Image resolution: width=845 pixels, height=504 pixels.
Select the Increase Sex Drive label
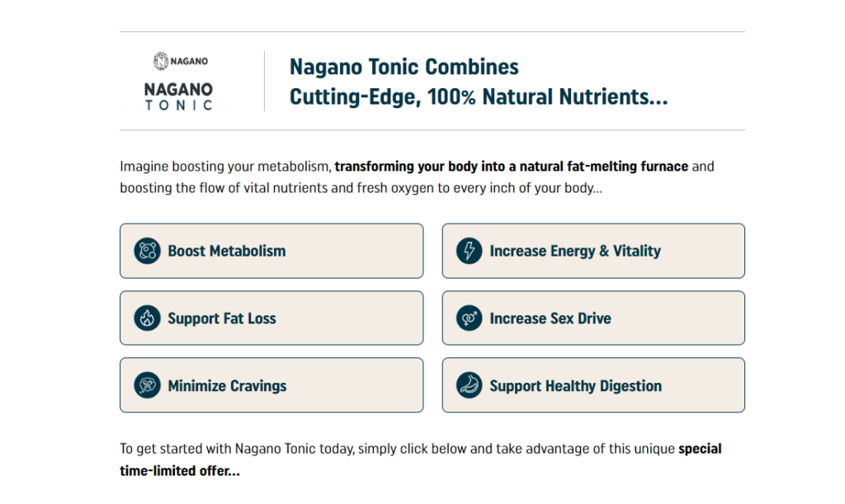(550, 318)
